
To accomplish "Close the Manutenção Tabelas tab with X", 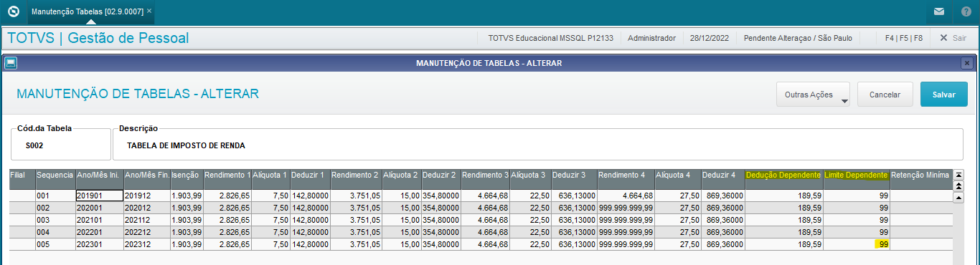I will point(149,11).
